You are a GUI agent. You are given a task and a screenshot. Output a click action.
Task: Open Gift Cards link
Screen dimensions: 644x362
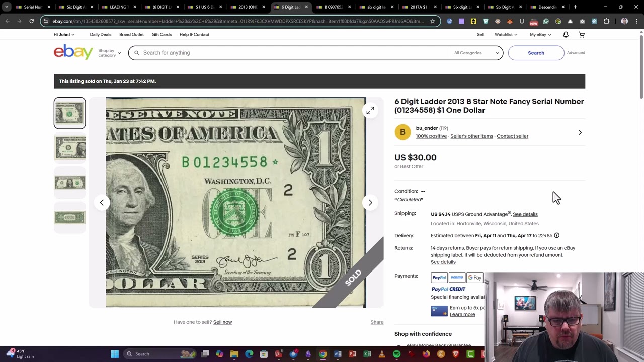point(162,34)
